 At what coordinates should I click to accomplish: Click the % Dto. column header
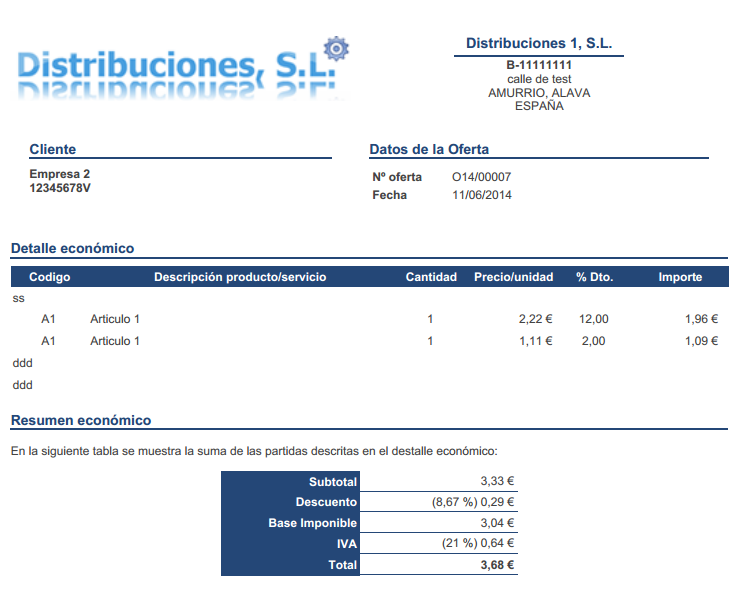coord(595,277)
